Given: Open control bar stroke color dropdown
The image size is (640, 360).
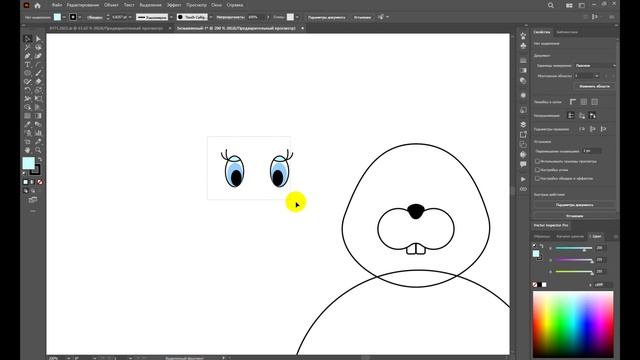Looking at the screenshot, I should tap(80, 17).
